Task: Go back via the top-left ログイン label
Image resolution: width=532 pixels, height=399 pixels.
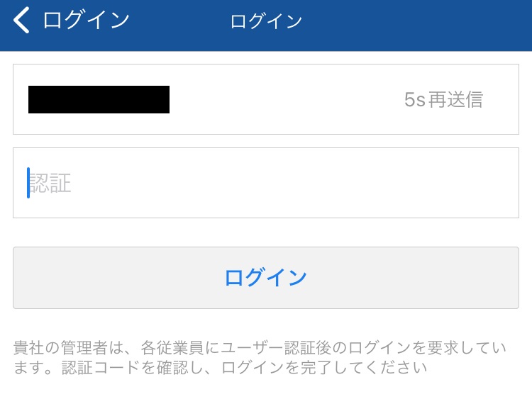Action: (86, 20)
